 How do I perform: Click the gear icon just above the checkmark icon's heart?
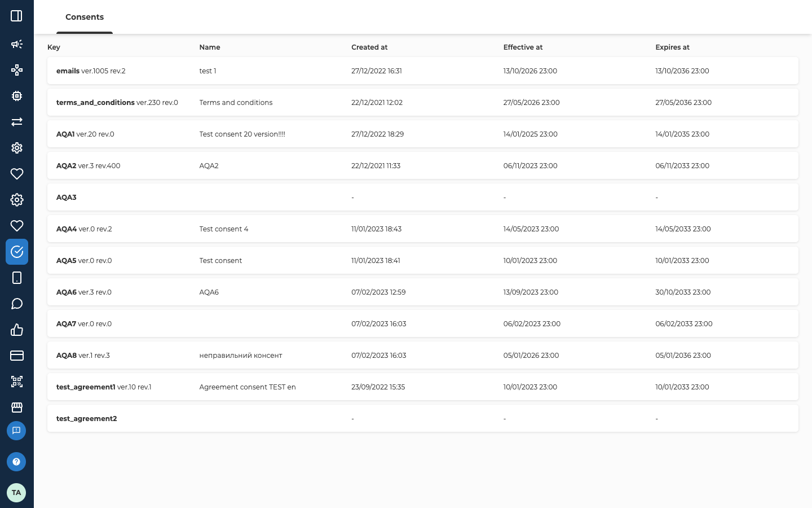(x=17, y=200)
